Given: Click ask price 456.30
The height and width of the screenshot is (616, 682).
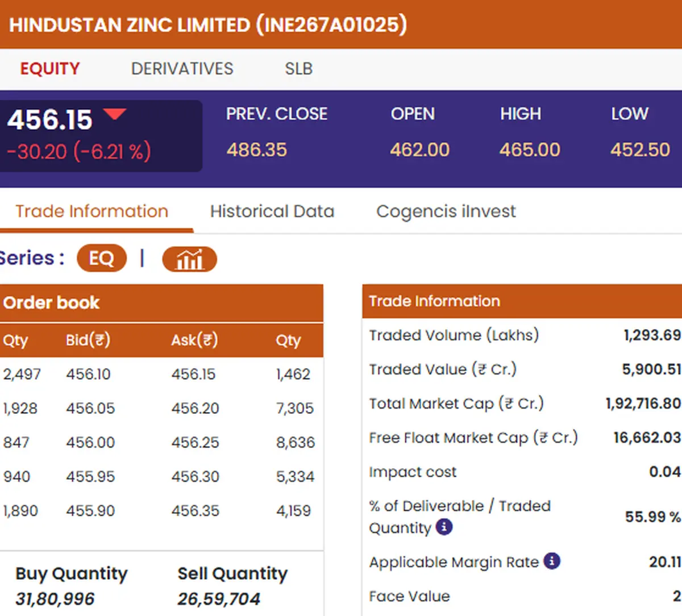Looking at the screenshot, I should [196, 477].
